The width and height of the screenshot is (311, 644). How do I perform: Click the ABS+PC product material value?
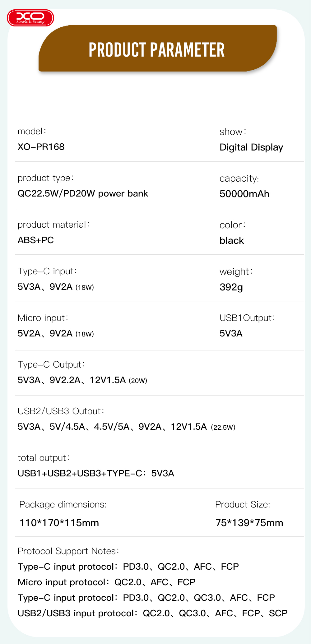[36, 240]
